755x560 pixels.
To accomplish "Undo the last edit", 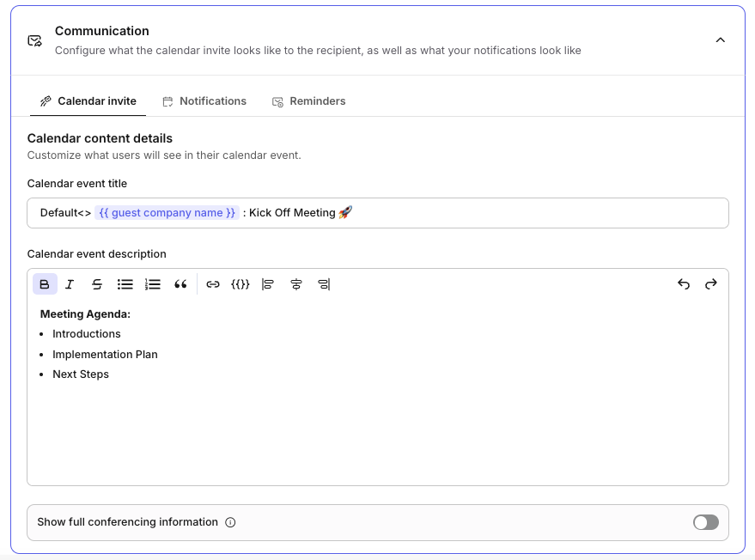I will (x=684, y=284).
